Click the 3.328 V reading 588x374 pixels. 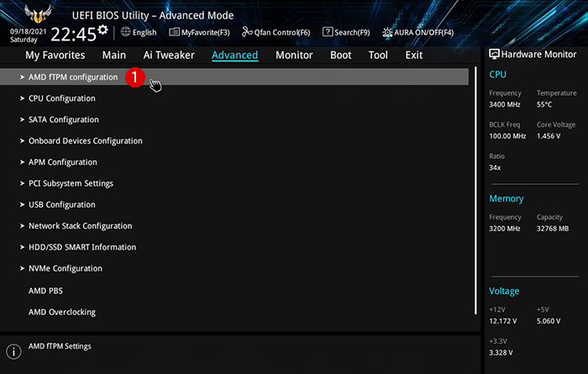(x=501, y=353)
